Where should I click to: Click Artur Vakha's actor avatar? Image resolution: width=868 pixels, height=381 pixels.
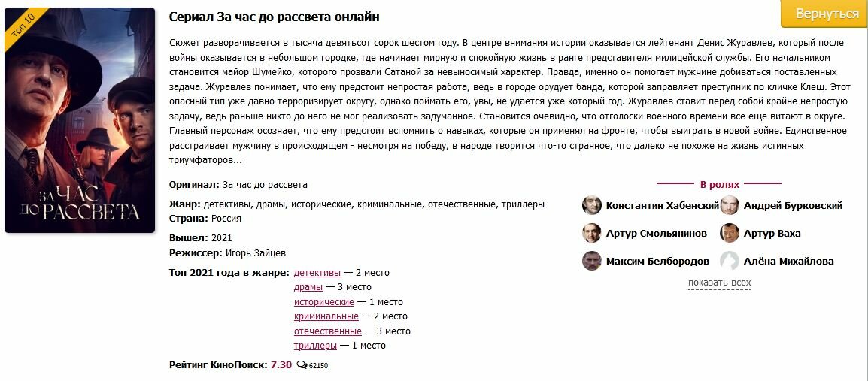pyautogui.click(x=730, y=233)
